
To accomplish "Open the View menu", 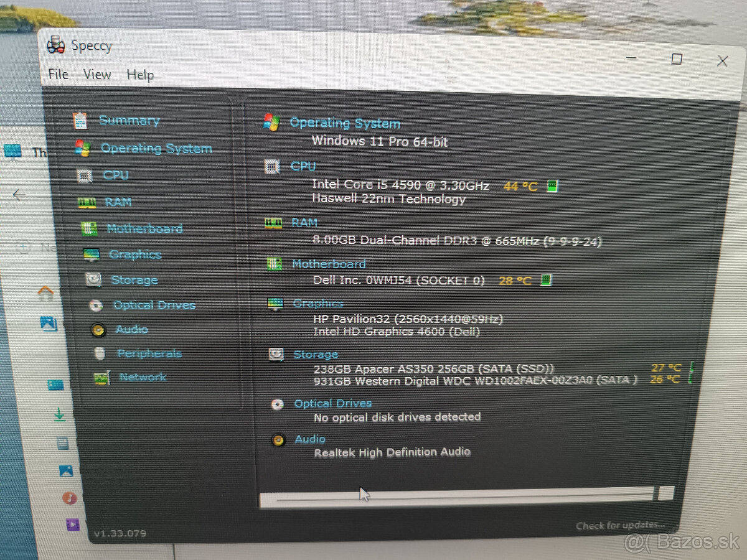I will pyautogui.click(x=97, y=74).
